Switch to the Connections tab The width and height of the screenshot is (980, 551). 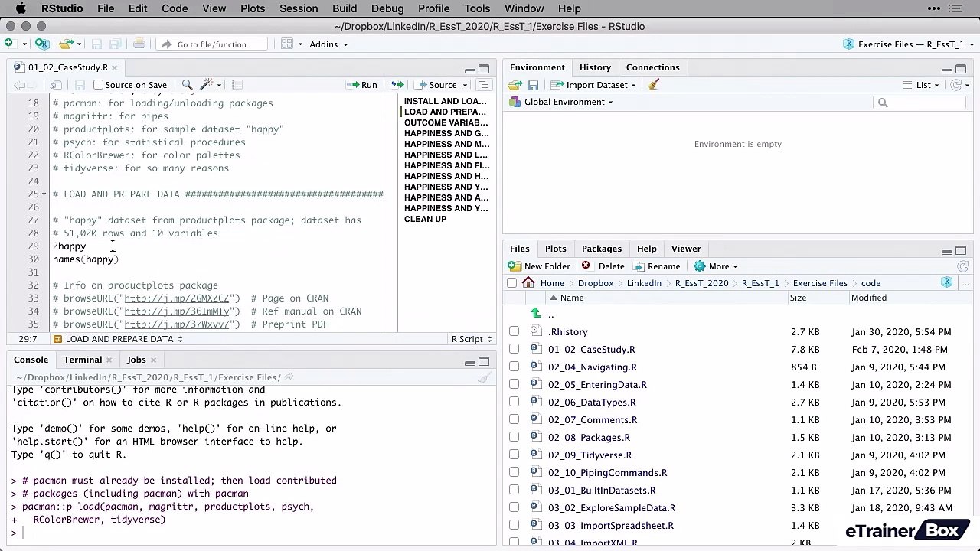click(x=652, y=67)
